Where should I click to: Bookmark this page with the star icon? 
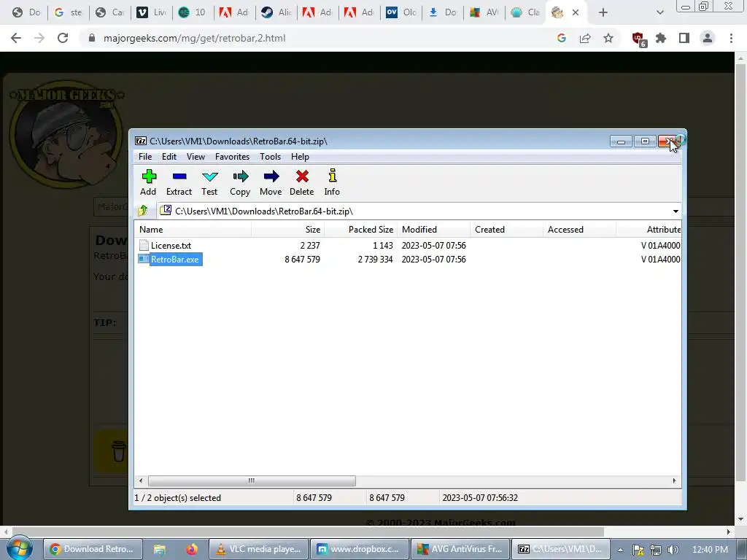pyautogui.click(x=608, y=38)
